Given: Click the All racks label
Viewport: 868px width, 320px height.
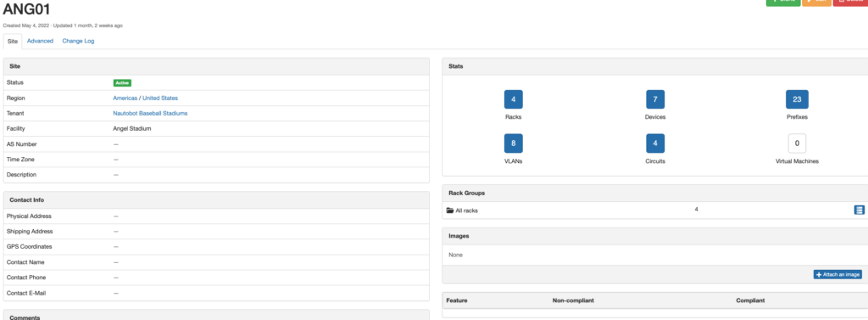Looking at the screenshot, I should click(467, 211).
